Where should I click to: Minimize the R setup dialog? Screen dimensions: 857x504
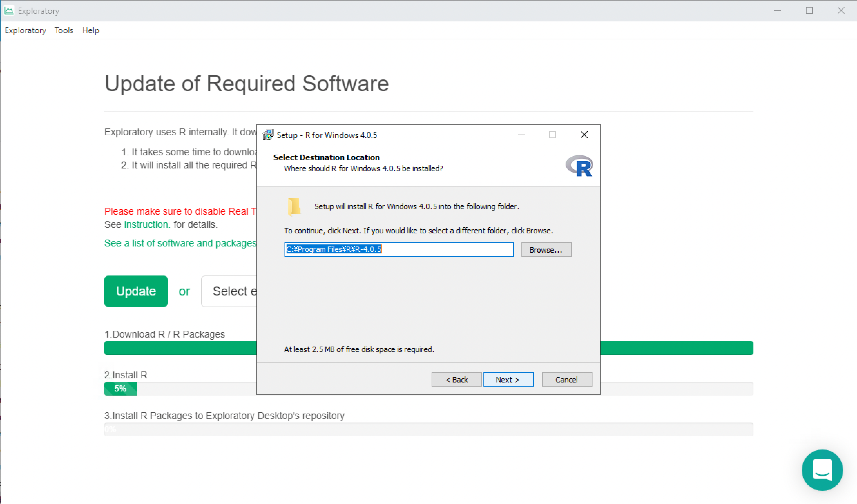click(x=521, y=135)
